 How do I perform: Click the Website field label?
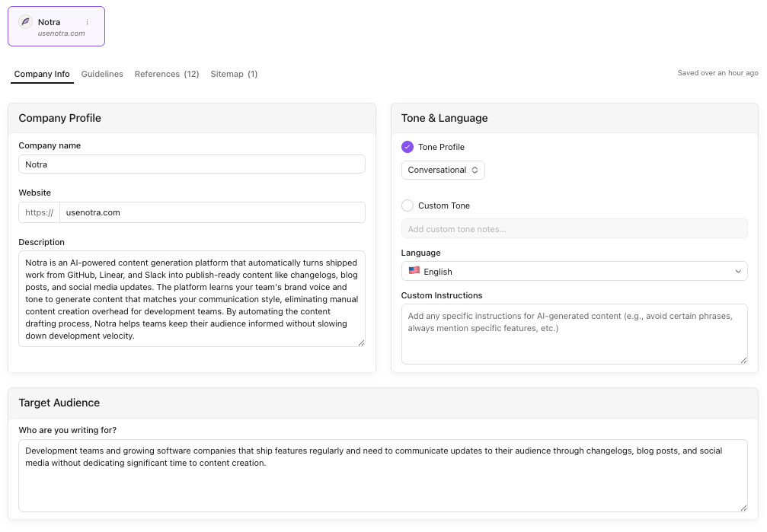pyautogui.click(x=35, y=193)
